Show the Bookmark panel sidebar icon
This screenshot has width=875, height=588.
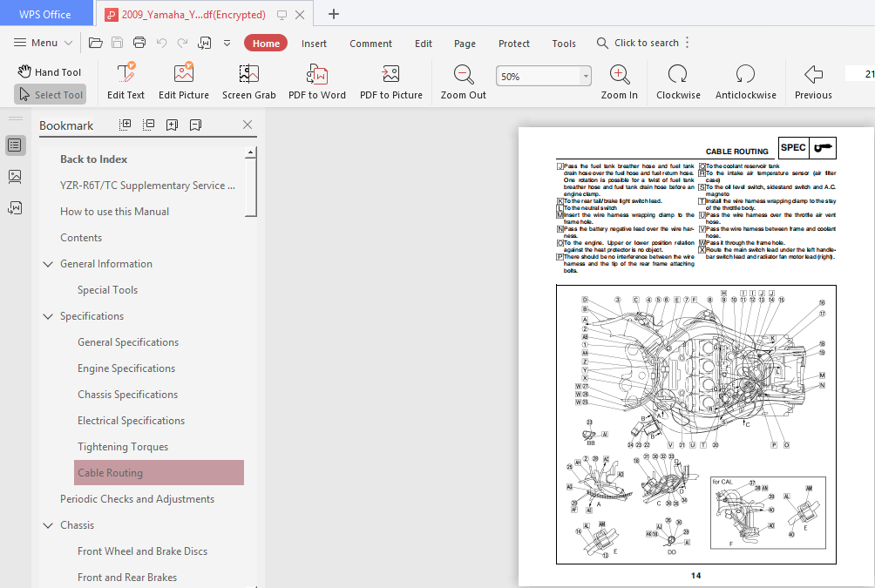click(15, 145)
